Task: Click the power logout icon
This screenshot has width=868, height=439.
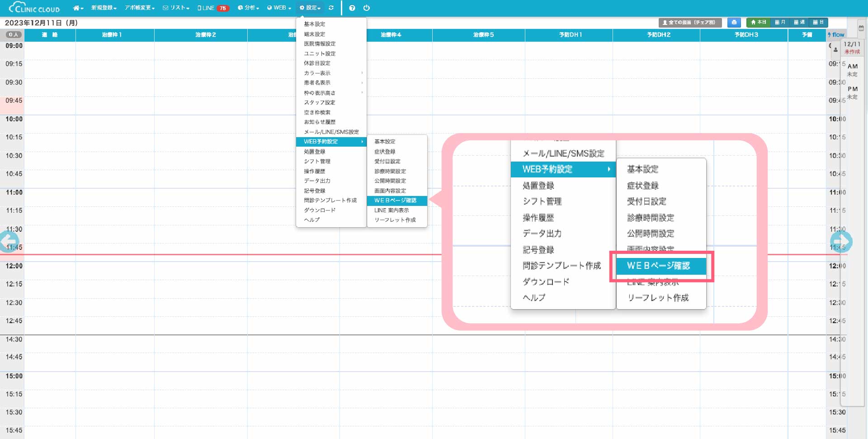Action: [367, 8]
